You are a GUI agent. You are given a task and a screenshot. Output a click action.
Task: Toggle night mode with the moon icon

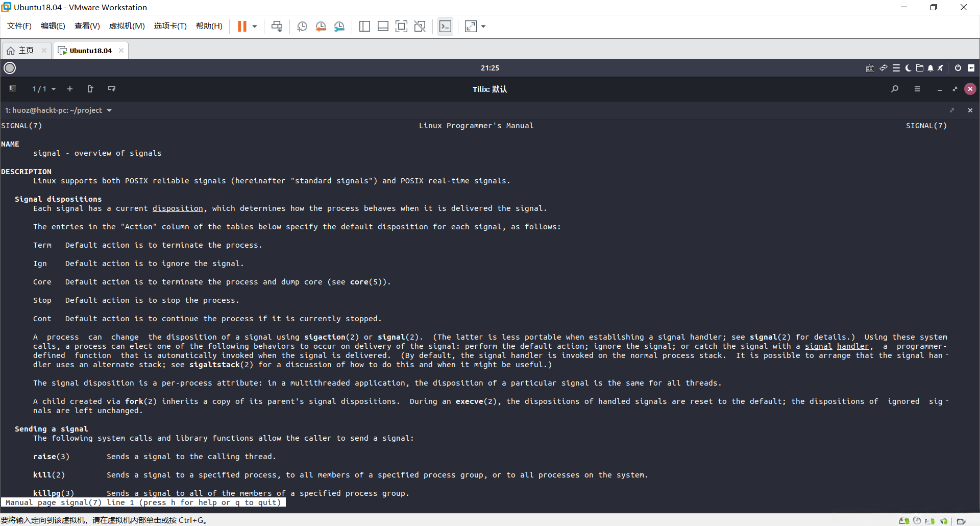coord(908,68)
